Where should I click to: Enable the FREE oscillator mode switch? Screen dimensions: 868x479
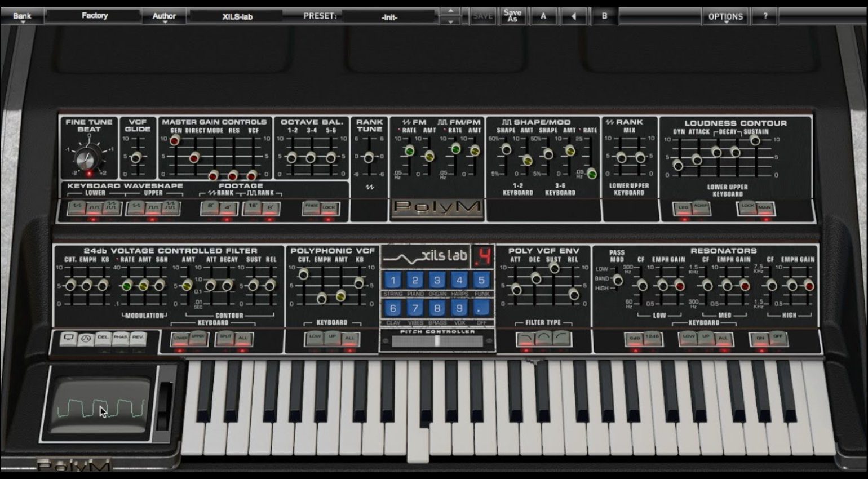coord(311,208)
